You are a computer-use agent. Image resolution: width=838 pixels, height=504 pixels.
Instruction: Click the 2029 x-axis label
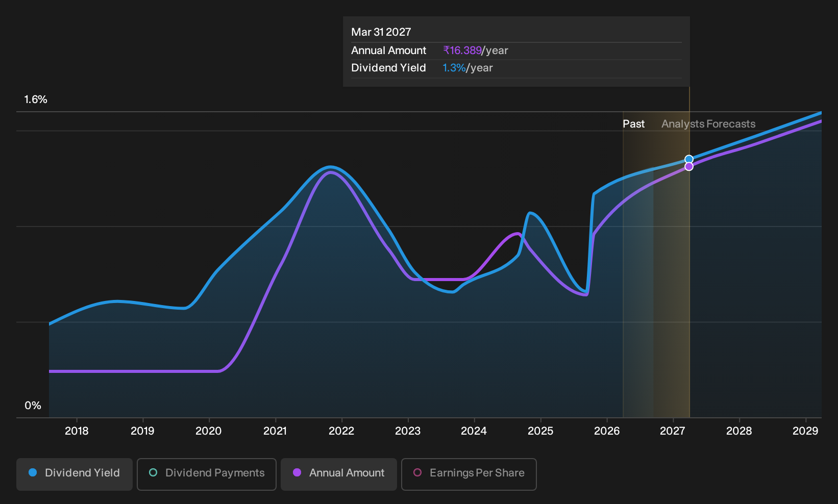(805, 431)
